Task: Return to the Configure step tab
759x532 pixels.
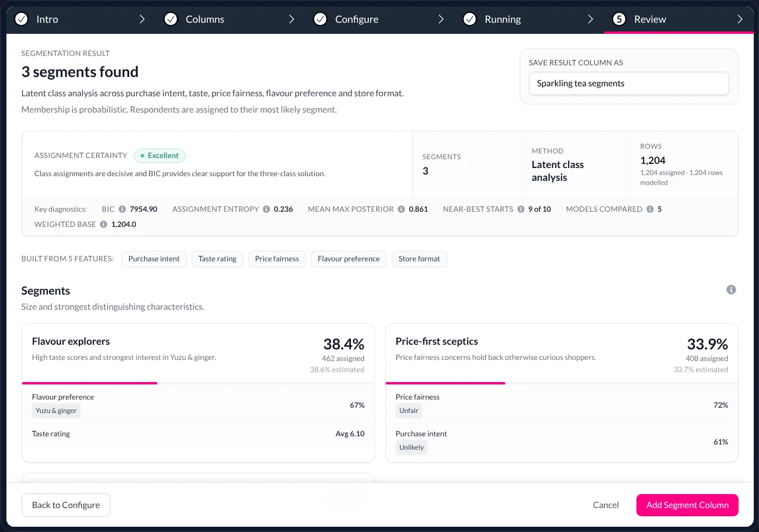Action: 379,19
